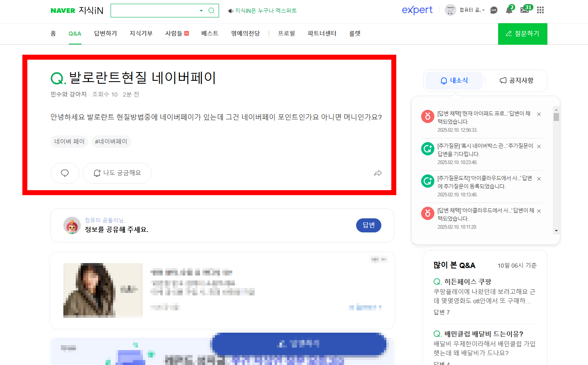Dismiss the 12:56:33 답변 채택 notification
The image size is (588, 365).
coord(539,114)
